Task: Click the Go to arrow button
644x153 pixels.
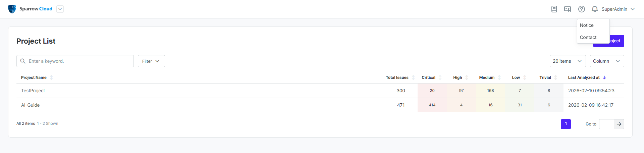Action: [619, 124]
